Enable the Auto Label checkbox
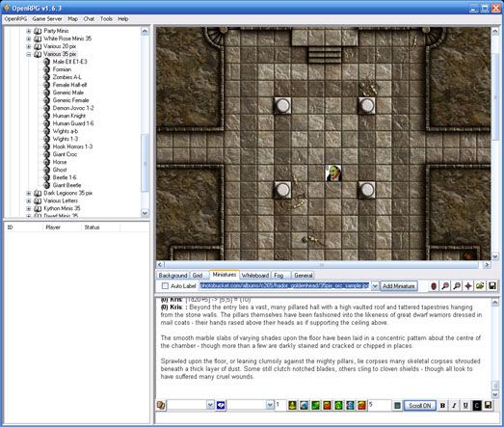The image size is (504, 427). tap(165, 286)
